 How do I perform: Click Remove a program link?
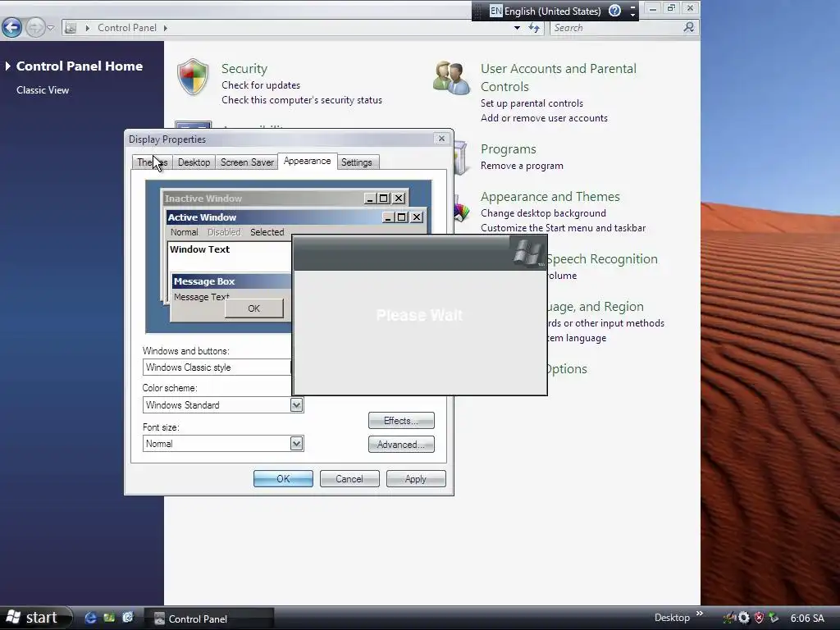pyautogui.click(x=521, y=166)
